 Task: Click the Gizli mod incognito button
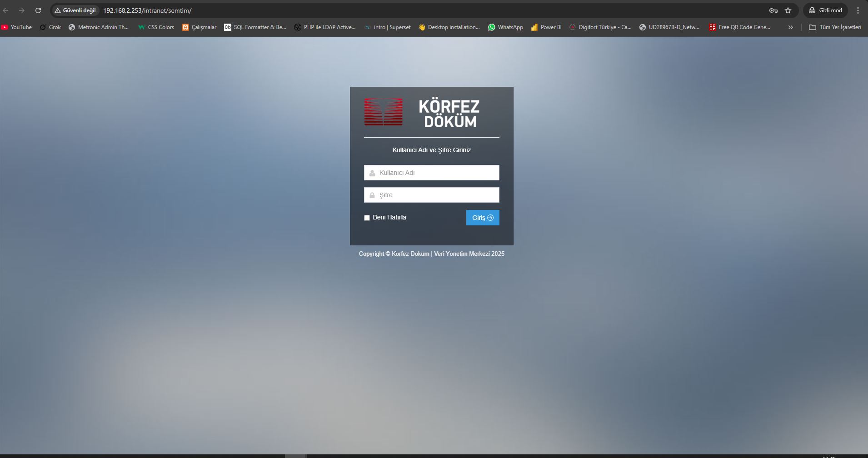pos(825,10)
